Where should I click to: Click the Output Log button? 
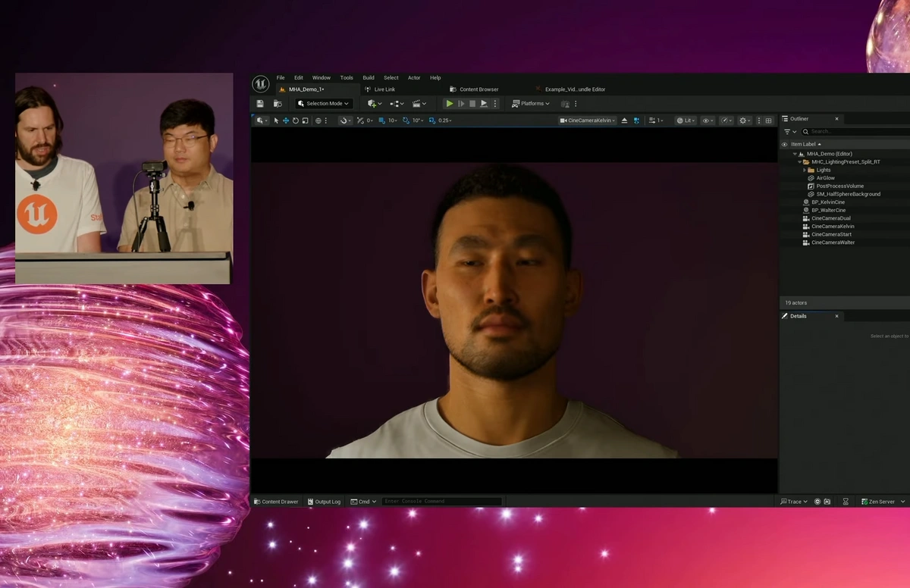coord(323,502)
